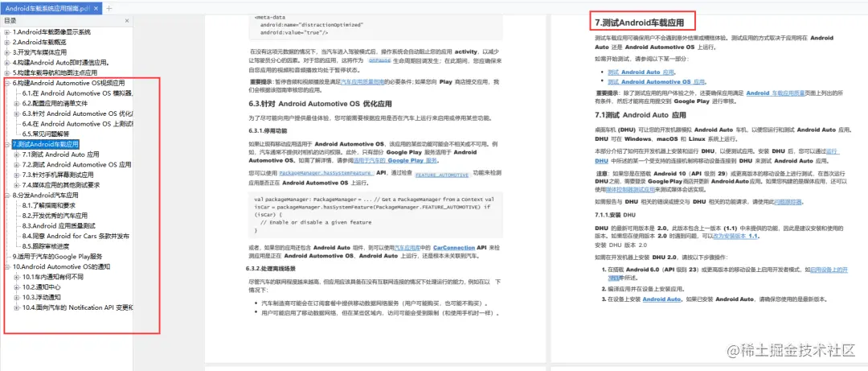The width and height of the screenshot is (868, 371).
Task: Click the 7.1.1.安装 DHU subheading
Action: (615, 215)
